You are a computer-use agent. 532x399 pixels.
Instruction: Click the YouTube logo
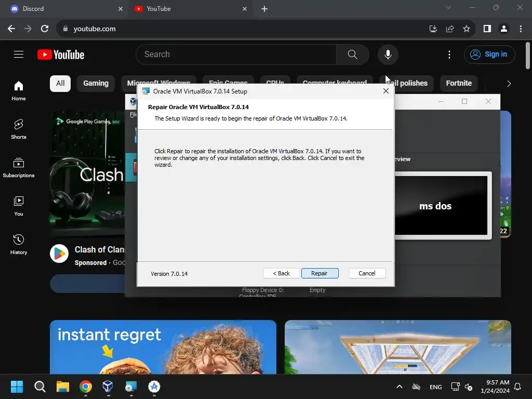pos(61,55)
